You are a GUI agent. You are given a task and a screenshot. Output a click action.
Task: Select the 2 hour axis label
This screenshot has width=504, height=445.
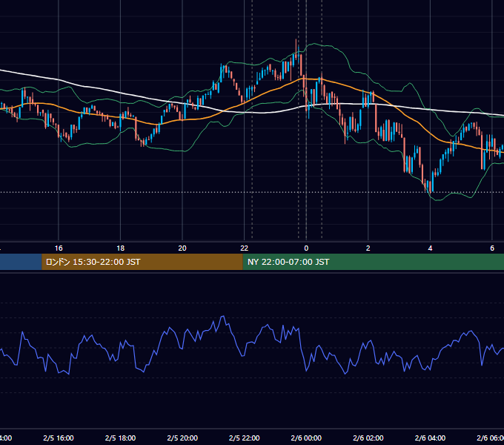[x=368, y=248]
